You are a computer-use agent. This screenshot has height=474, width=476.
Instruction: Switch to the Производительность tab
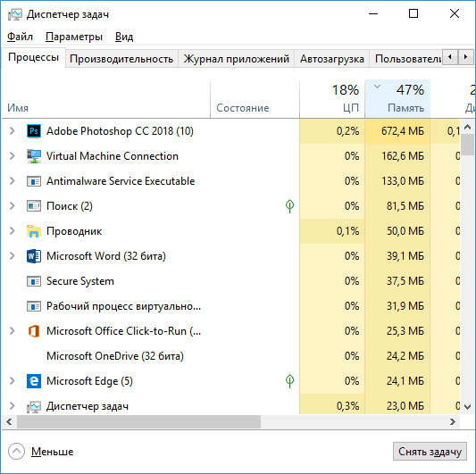click(x=121, y=59)
